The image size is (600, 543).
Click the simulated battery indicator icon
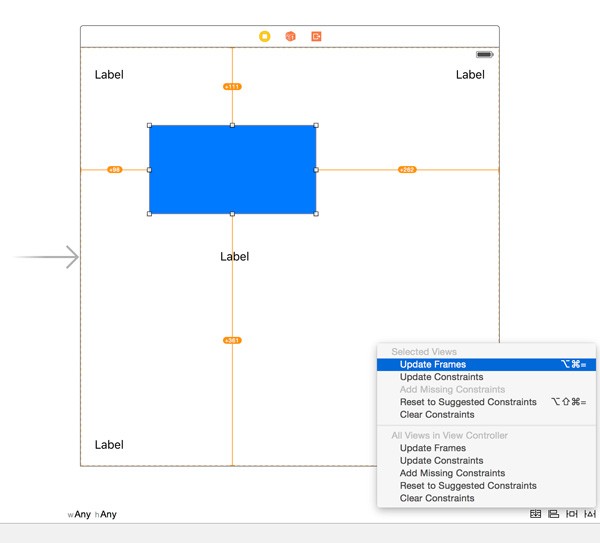tap(484, 54)
